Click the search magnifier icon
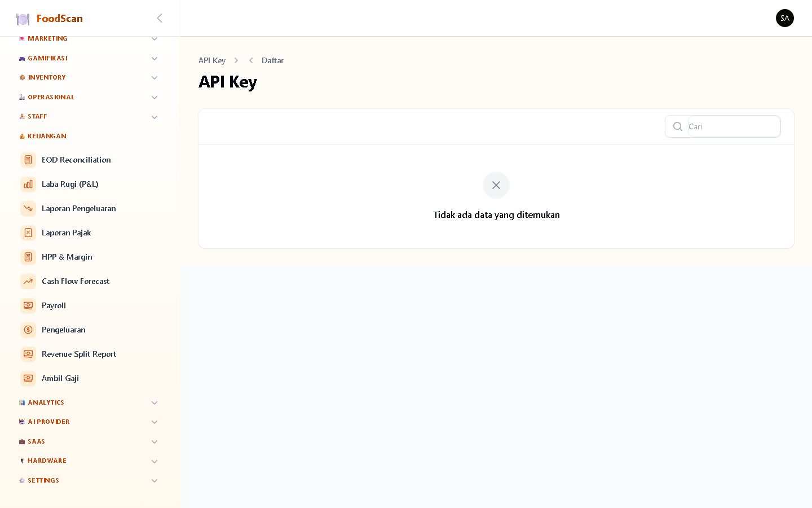The image size is (812, 508). (678, 126)
